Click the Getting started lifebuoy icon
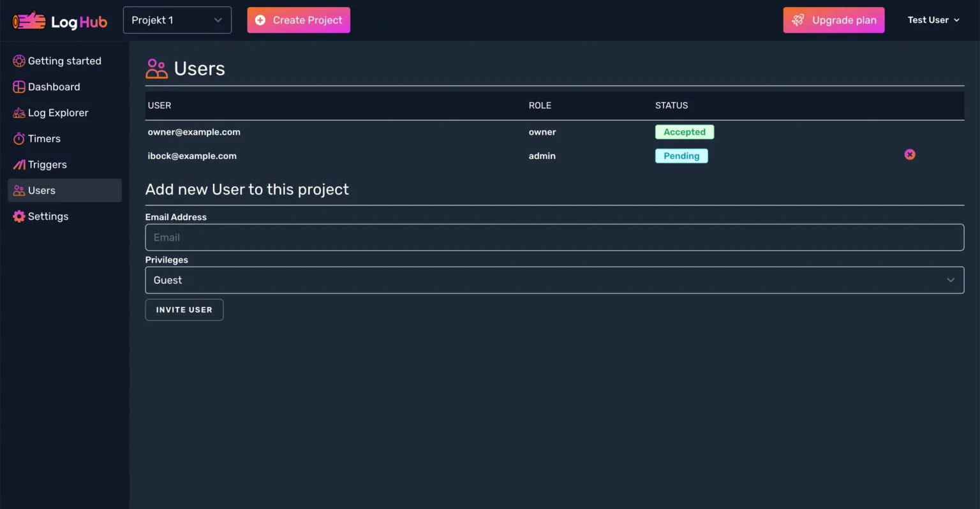Image resolution: width=980 pixels, height=509 pixels. pos(19,61)
